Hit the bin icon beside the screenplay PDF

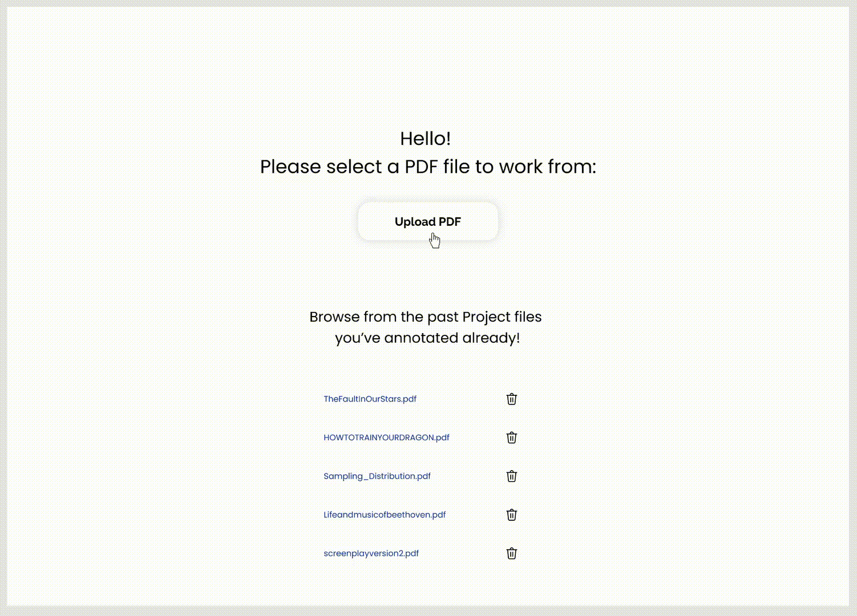click(x=511, y=553)
